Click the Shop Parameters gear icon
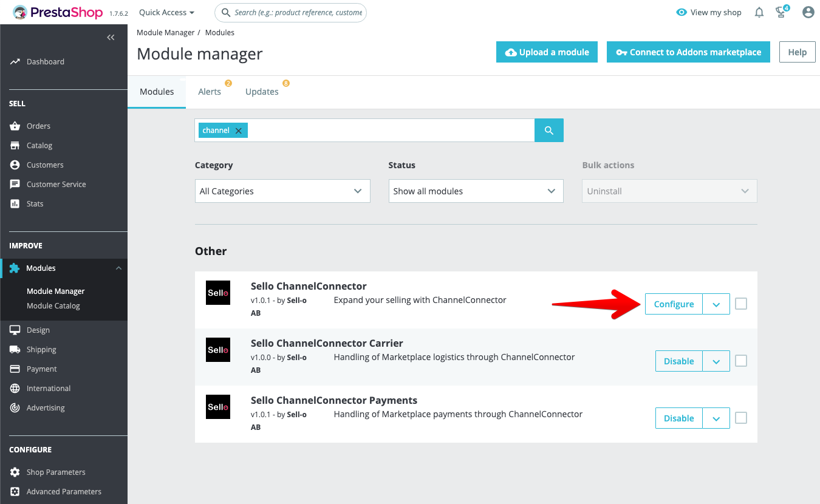This screenshot has height=504, width=820. point(15,472)
